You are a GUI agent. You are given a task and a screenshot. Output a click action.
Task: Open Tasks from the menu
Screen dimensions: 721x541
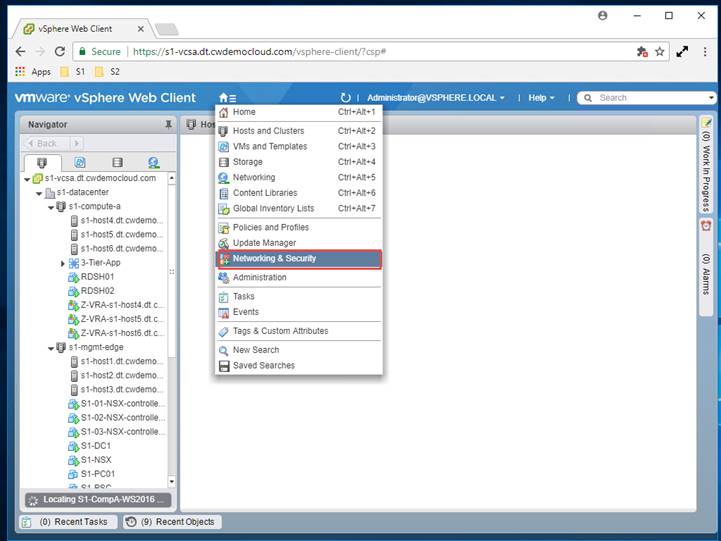click(x=299, y=297)
